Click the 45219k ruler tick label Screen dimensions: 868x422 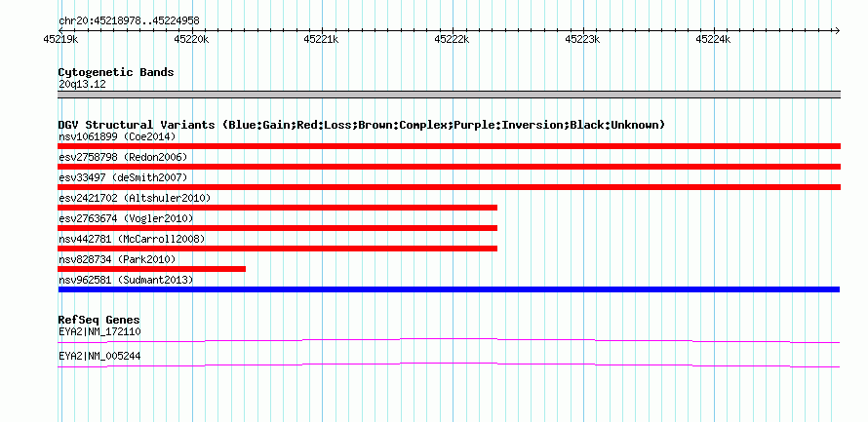[x=60, y=39]
